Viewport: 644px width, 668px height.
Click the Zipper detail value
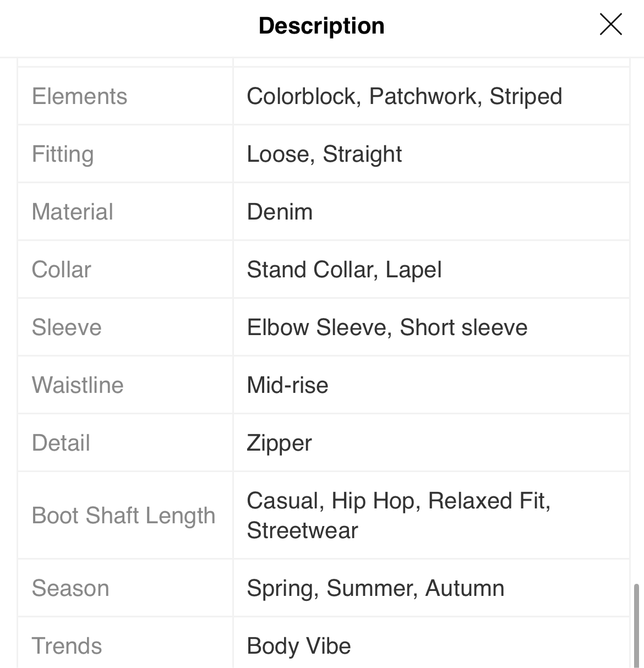point(279,443)
